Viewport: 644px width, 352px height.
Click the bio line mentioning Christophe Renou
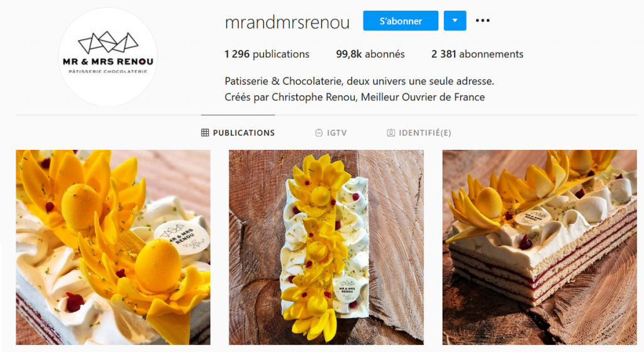point(355,97)
